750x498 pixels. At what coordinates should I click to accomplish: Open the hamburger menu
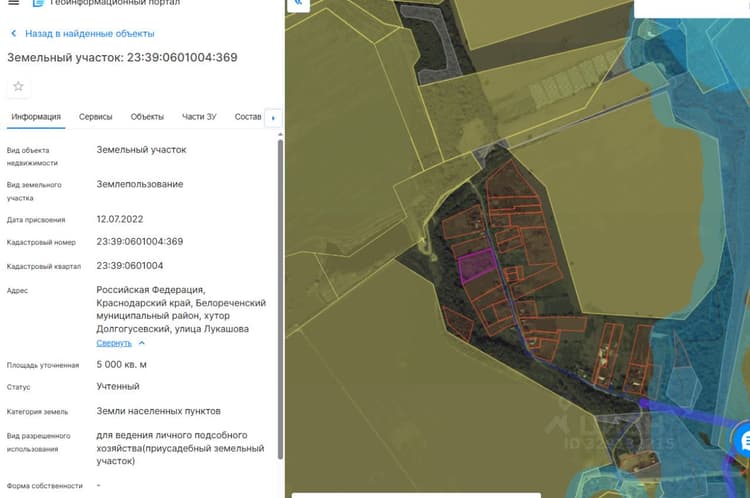click(x=13, y=2)
